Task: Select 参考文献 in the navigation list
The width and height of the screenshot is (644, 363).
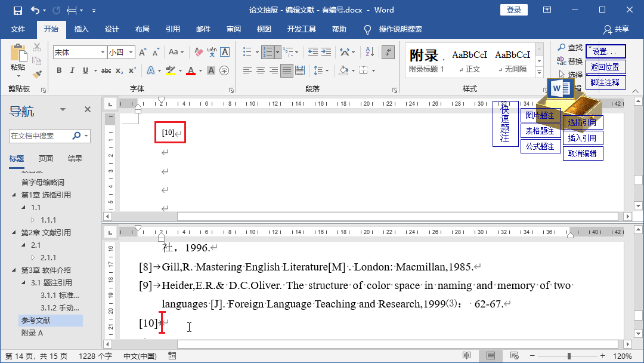Action: point(51,320)
